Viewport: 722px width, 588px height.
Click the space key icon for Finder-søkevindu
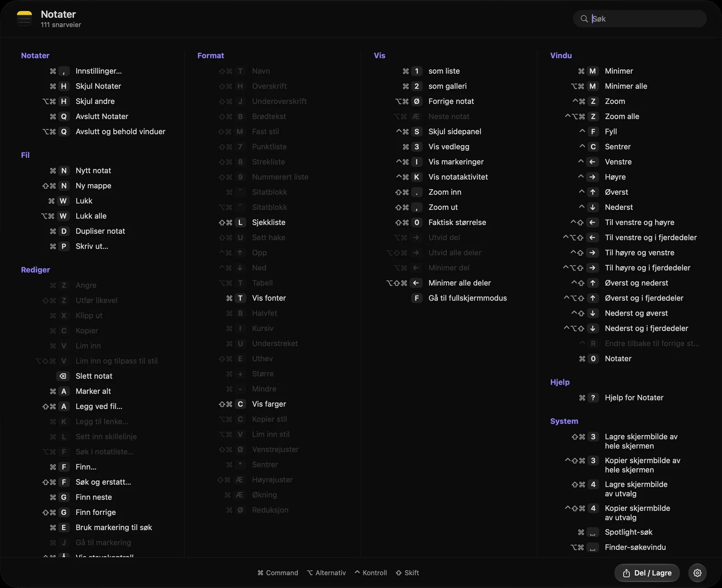point(592,547)
